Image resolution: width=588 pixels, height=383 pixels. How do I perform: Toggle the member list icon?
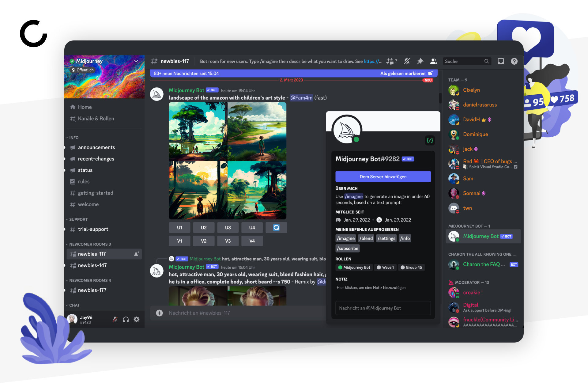(x=434, y=61)
